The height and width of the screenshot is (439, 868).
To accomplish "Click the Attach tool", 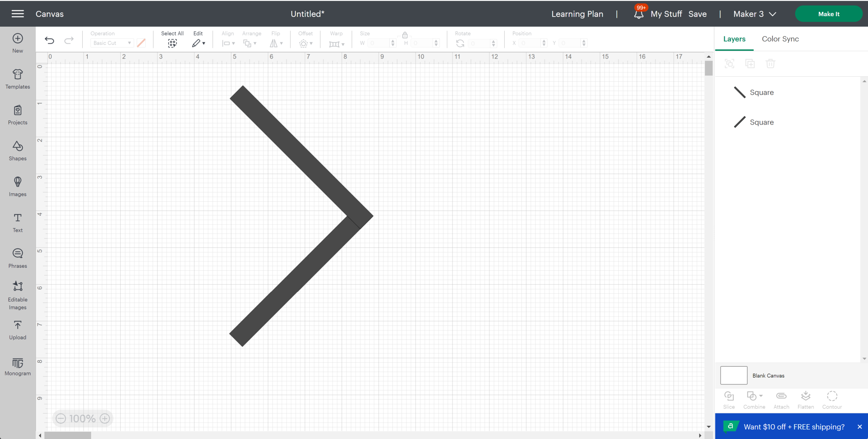I will tap(782, 400).
